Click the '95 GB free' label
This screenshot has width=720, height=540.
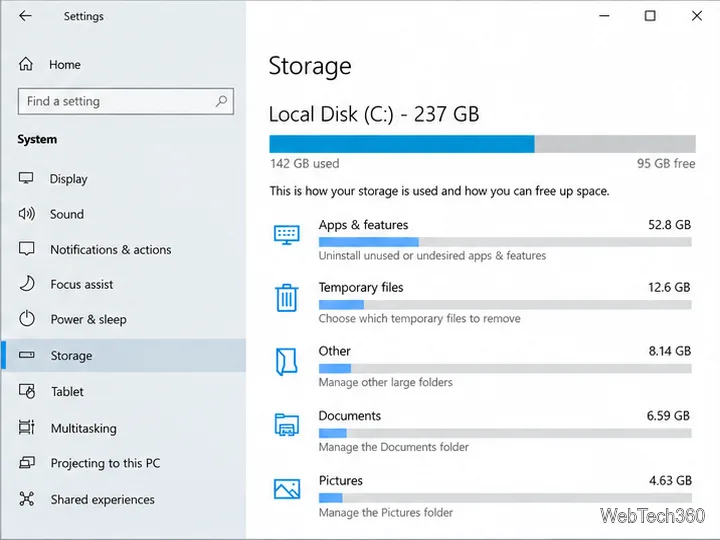pyautogui.click(x=666, y=163)
